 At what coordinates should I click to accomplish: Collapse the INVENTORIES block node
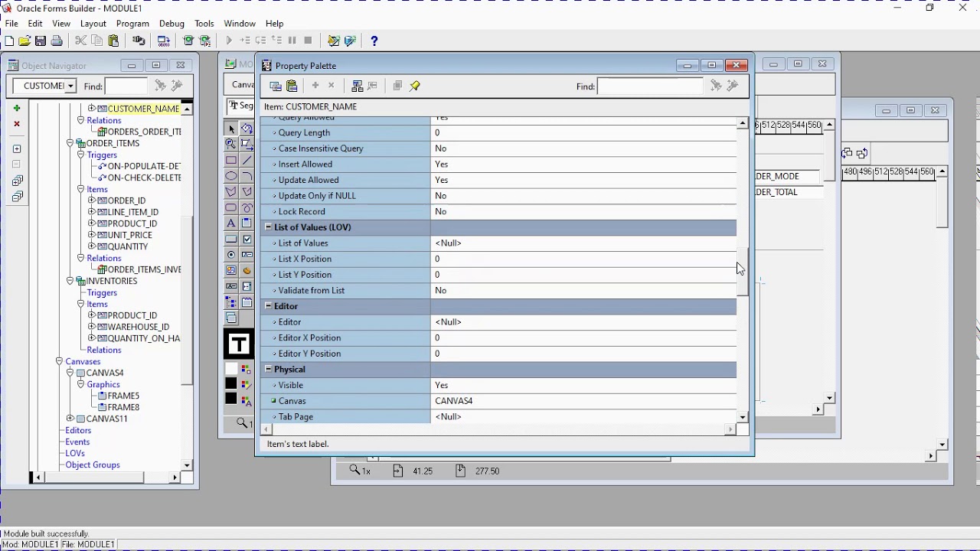[x=70, y=281]
